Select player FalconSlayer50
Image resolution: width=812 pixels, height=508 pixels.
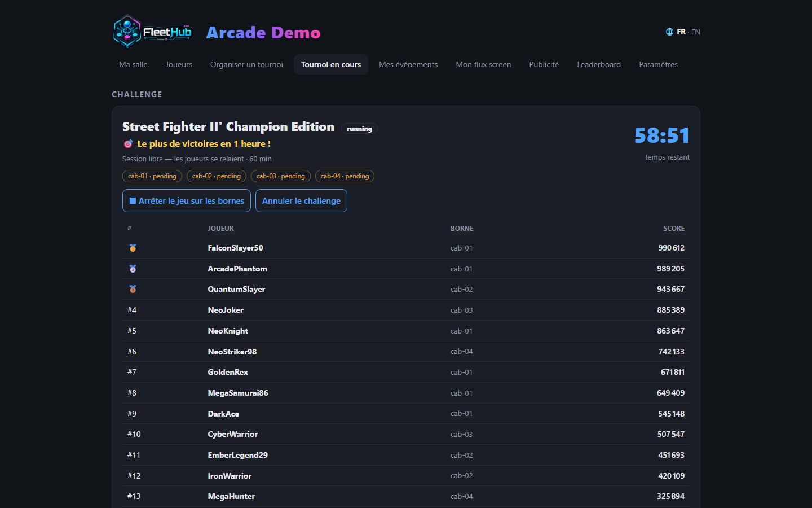tap(235, 248)
